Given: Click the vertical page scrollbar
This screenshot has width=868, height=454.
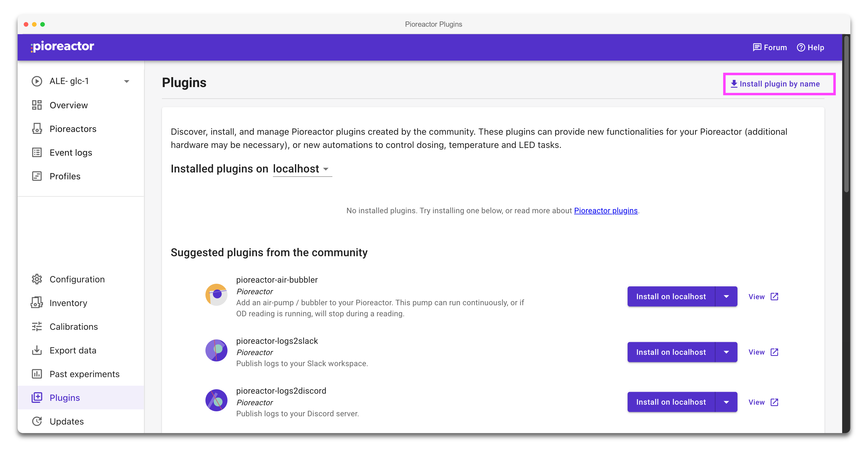Looking at the screenshot, I should 846,115.
